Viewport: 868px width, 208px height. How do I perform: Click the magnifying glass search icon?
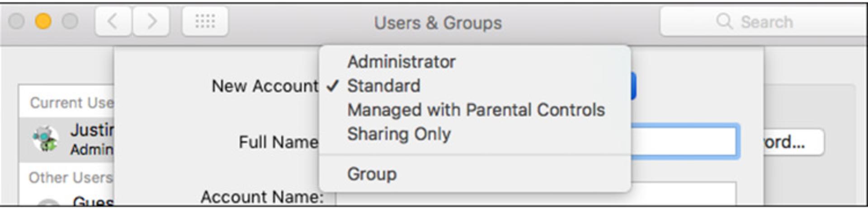coord(724,21)
